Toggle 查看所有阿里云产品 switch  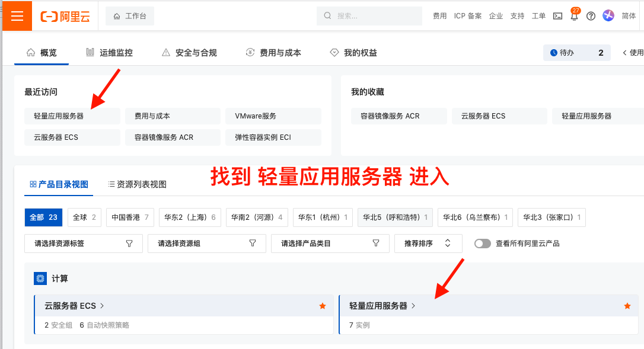tap(483, 244)
